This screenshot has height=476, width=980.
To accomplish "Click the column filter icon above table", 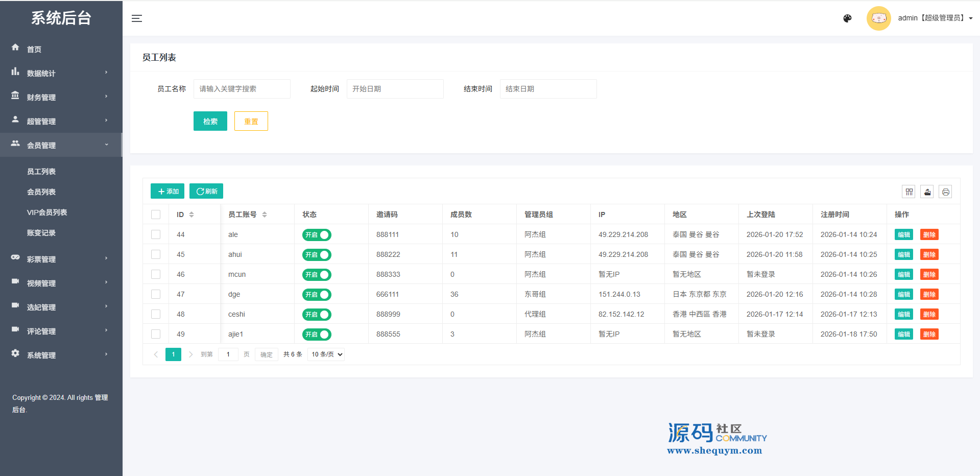I will [x=909, y=192].
